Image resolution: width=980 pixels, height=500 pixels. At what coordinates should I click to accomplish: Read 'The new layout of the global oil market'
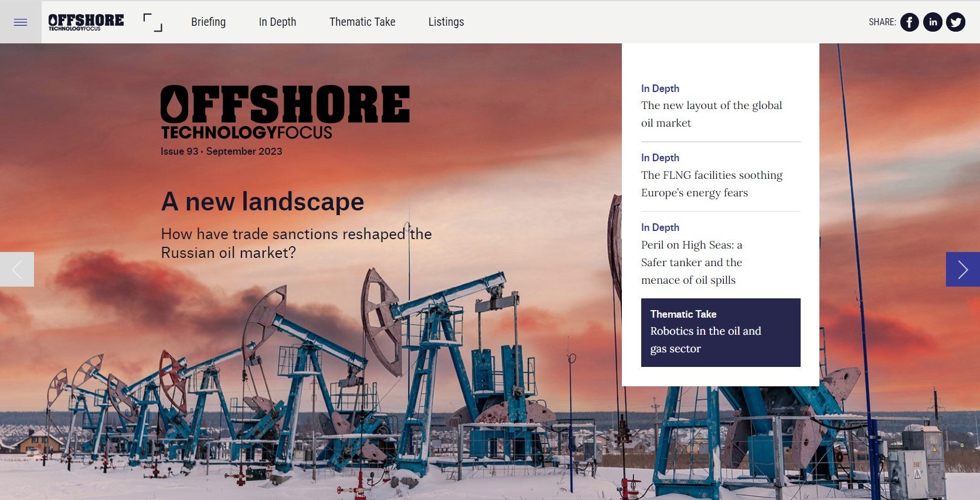click(712, 114)
